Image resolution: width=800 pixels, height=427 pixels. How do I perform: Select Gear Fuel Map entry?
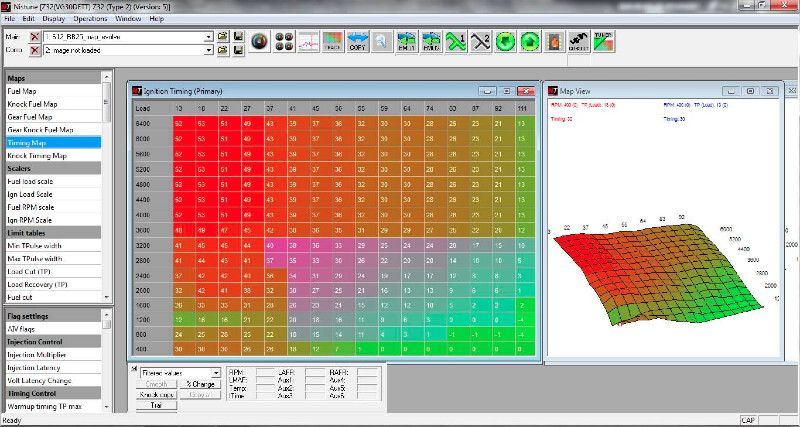pyautogui.click(x=53, y=117)
